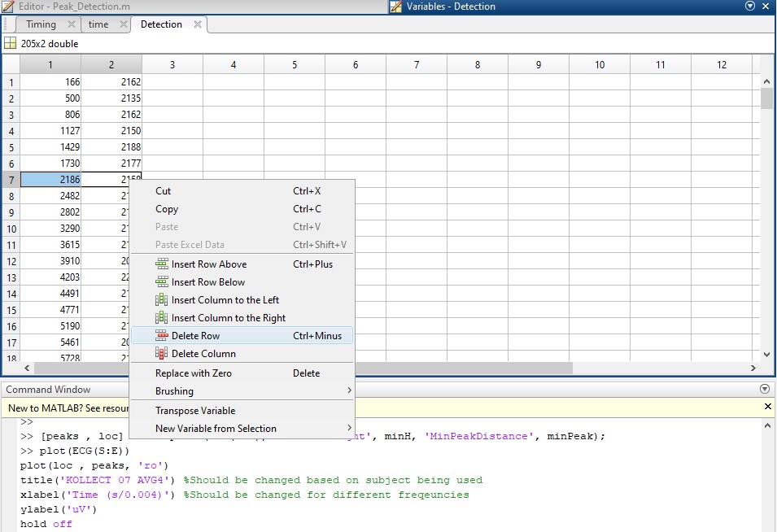Select Replace with Zero menu entry
This screenshot has width=777, height=532.
point(194,373)
